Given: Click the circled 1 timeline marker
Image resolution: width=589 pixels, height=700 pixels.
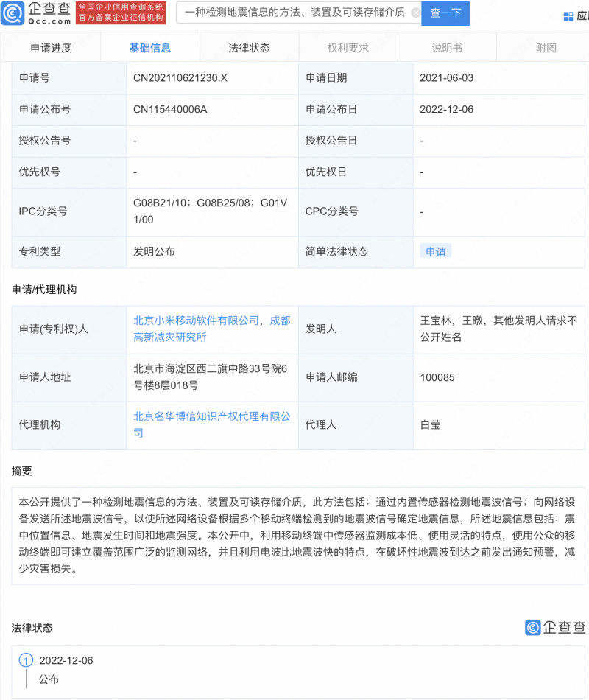Looking at the screenshot, I should coord(27,661).
